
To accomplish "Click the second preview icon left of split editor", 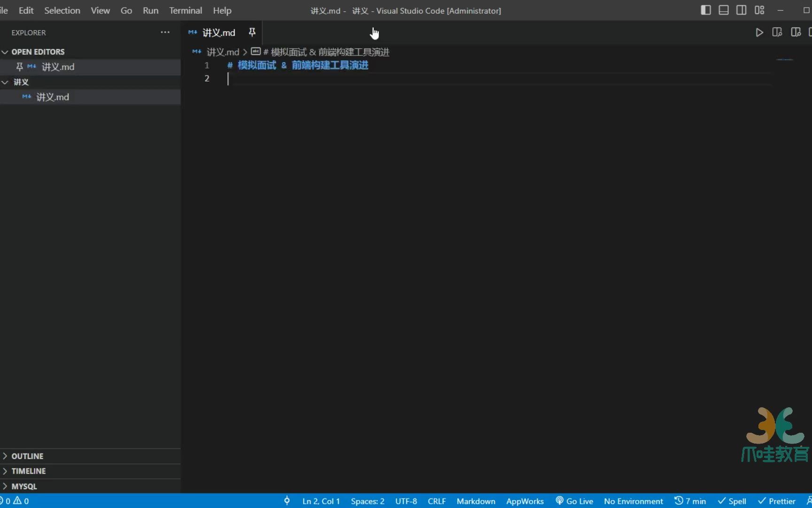I will coord(796,32).
